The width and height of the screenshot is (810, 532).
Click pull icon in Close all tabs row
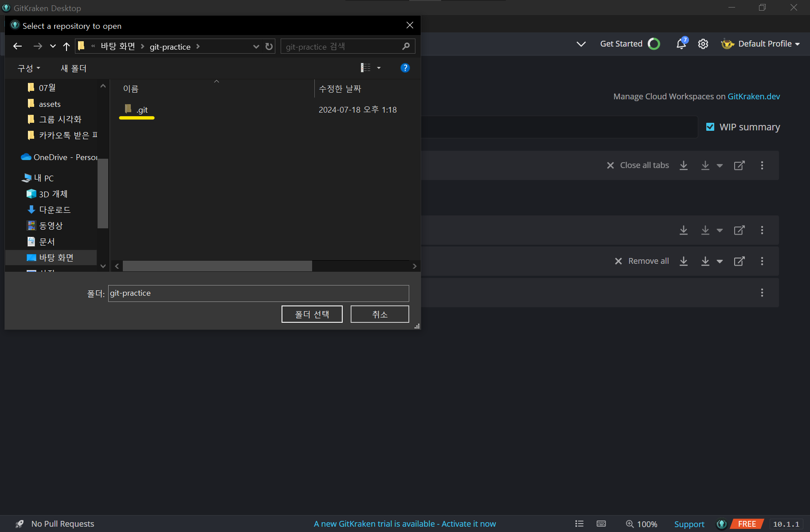pyautogui.click(x=705, y=165)
